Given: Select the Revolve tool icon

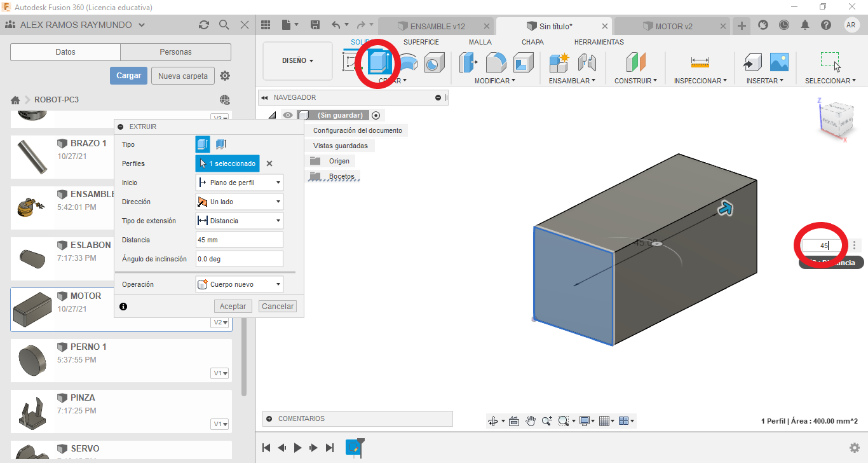Looking at the screenshot, I should click(x=409, y=62).
